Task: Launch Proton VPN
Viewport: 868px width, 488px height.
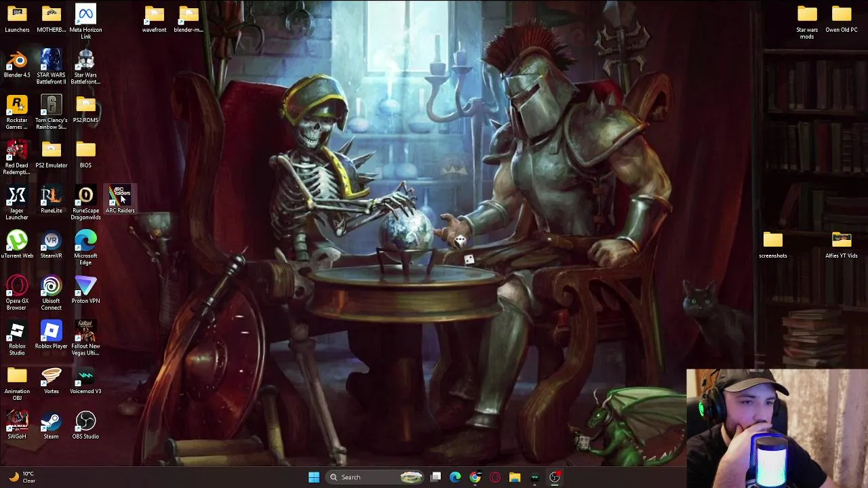Action: (85, 291)
